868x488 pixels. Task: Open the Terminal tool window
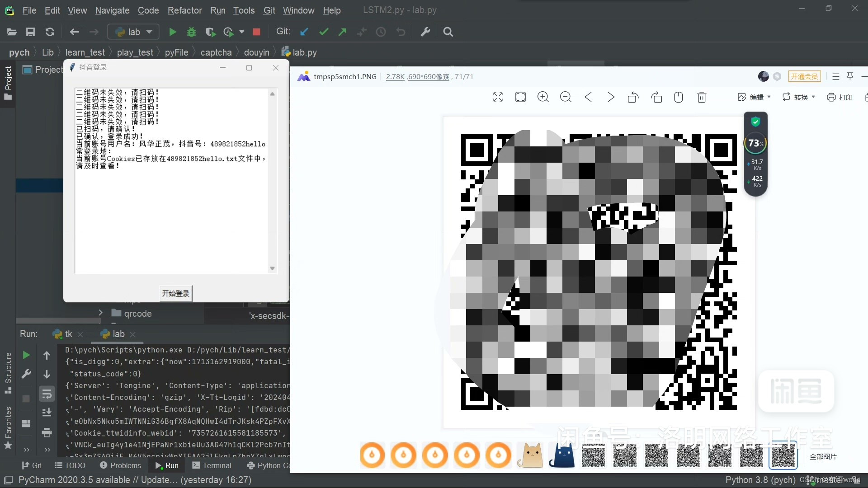pos(212,465)
